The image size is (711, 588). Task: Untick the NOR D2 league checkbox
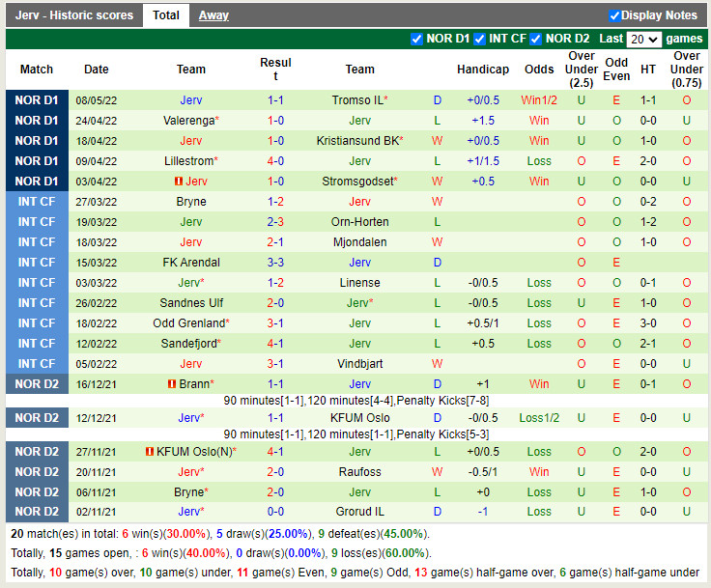point(536,39)
